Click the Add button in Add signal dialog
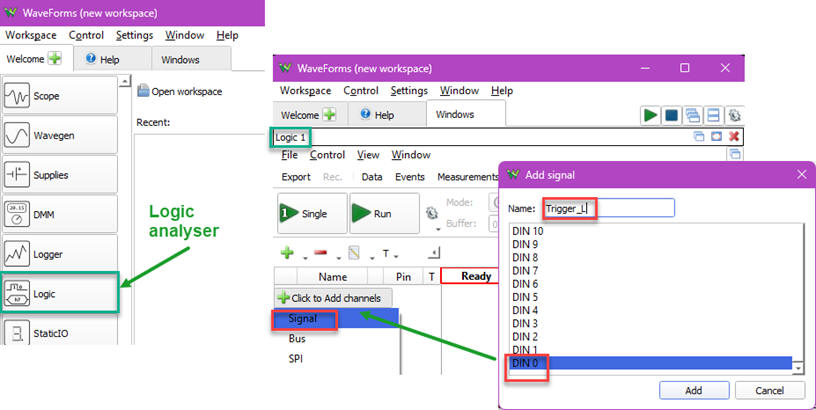Image resolution: width=816 pixels, height=410 pixels. click(x=693, y=390)
